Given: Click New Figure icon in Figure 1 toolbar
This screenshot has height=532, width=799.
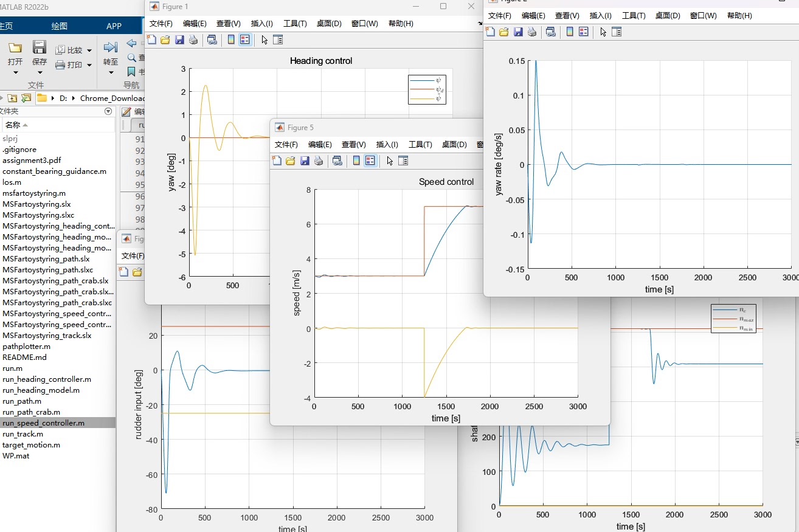Looking at the screenshot, I should (x=152, y=40).
